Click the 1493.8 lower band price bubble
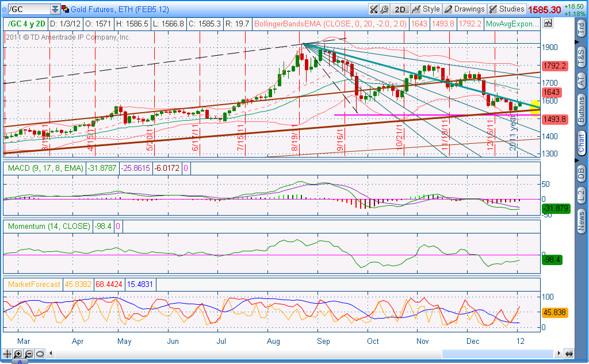The height and width of the screenshot is (364, 589). (554, 120)
